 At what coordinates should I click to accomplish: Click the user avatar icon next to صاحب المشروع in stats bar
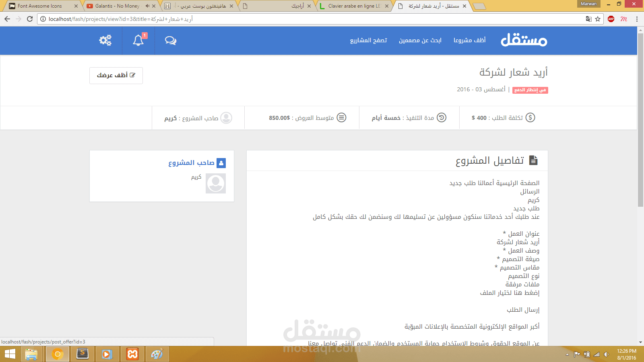pos(226,118)
